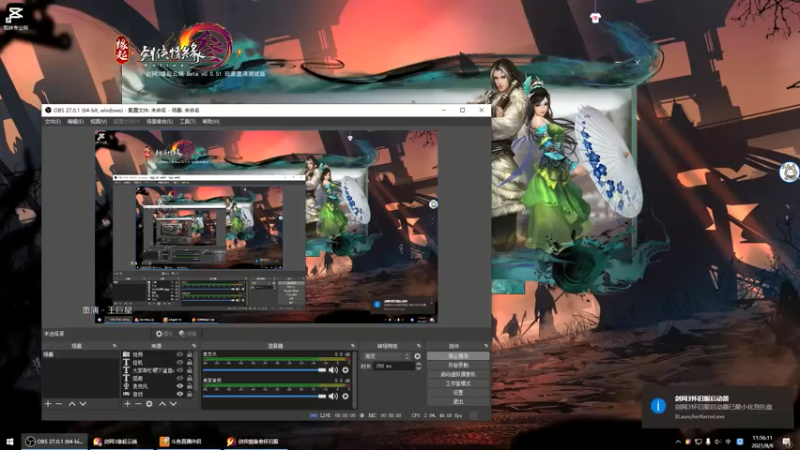Show hidden icons via the tray chevron
Image resolution: width=800 pixels, height=450 pixels.
pos(678,442)
